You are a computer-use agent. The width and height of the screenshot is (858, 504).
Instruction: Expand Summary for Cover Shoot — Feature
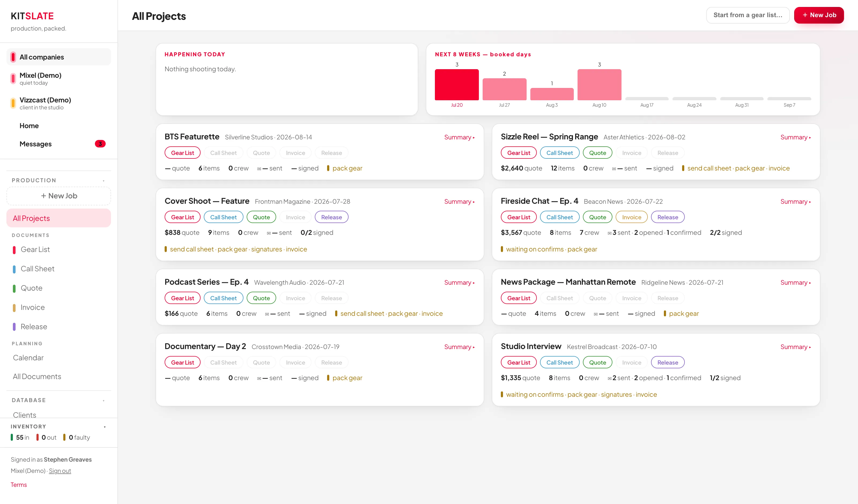tap(459, 202)
